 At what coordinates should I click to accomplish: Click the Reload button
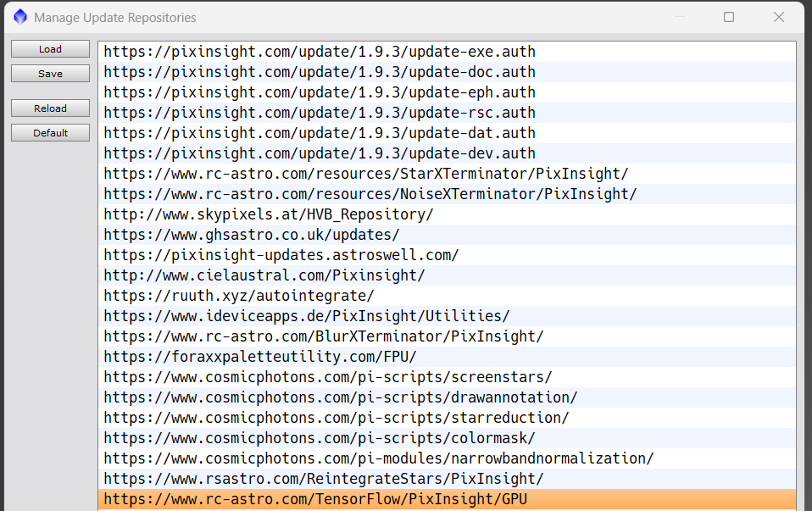click(50, 108)
